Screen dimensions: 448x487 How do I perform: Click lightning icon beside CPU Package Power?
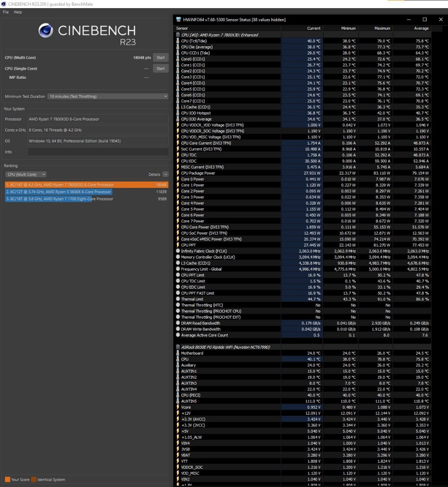coord(178,173)
